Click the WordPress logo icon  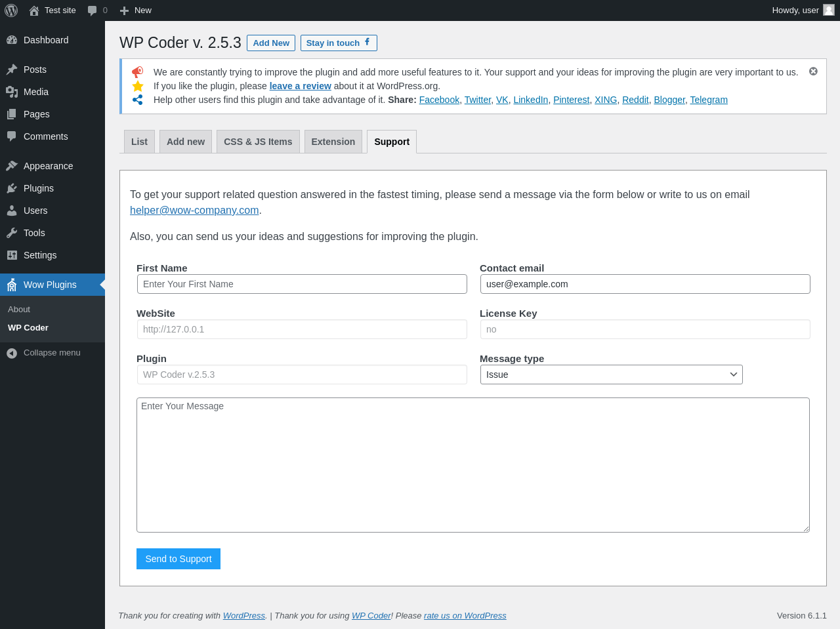[x=11, y=10]
